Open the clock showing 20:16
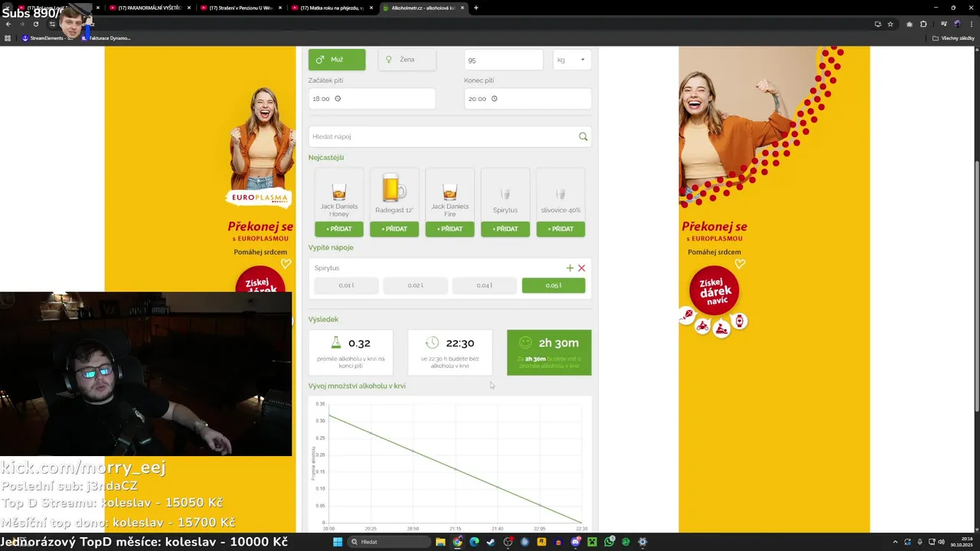Viewport: 980px width, 551px height. (962, 542)
